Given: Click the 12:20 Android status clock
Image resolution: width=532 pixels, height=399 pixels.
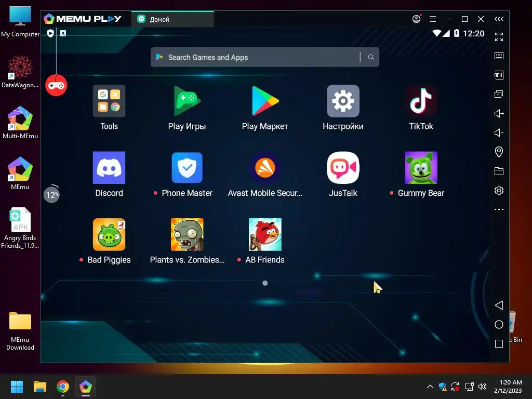Looking at the screenshot, I should [x=474, y=33].
